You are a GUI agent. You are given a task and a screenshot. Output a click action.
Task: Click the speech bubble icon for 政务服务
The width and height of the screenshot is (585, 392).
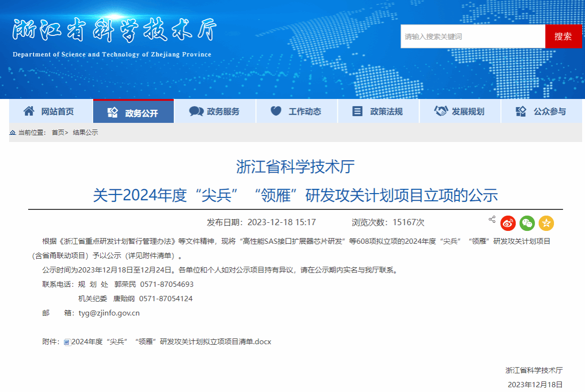[x=196, y=111]
